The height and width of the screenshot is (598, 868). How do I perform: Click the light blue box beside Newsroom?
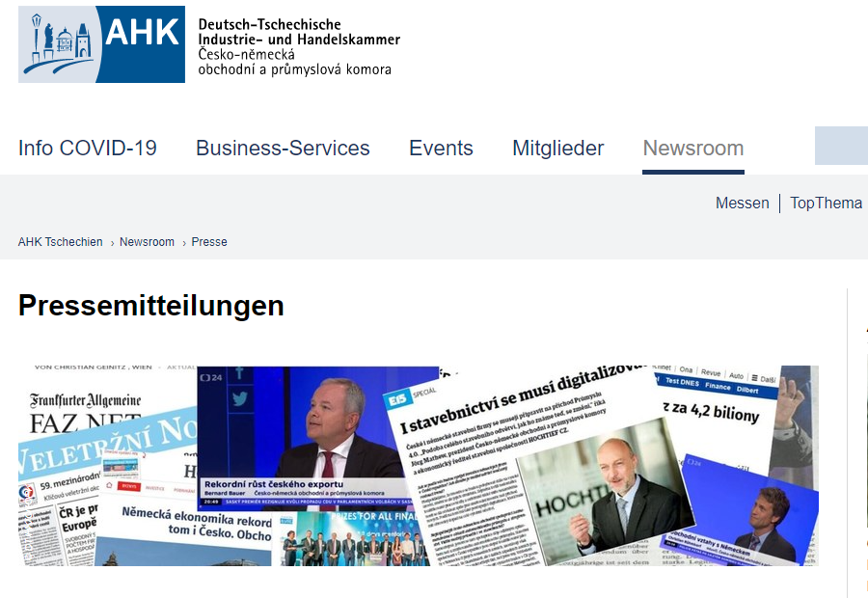click(841, 146)
